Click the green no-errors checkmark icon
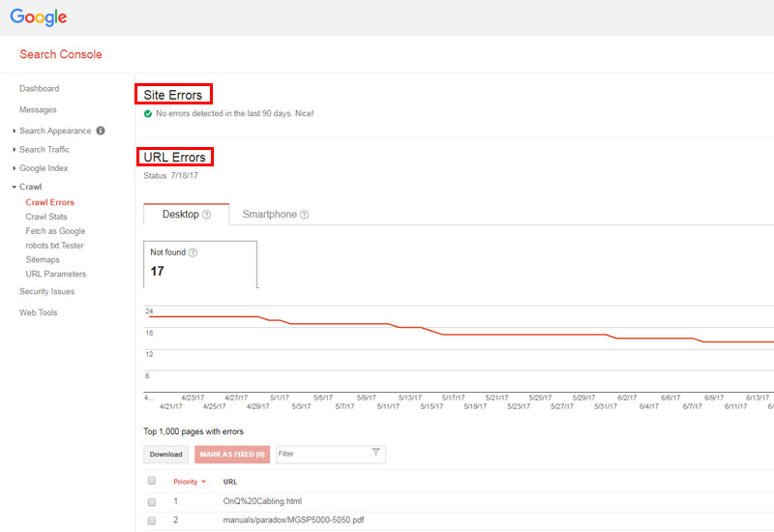Screen dimensions: 774x532 click(x=148, y=113)
